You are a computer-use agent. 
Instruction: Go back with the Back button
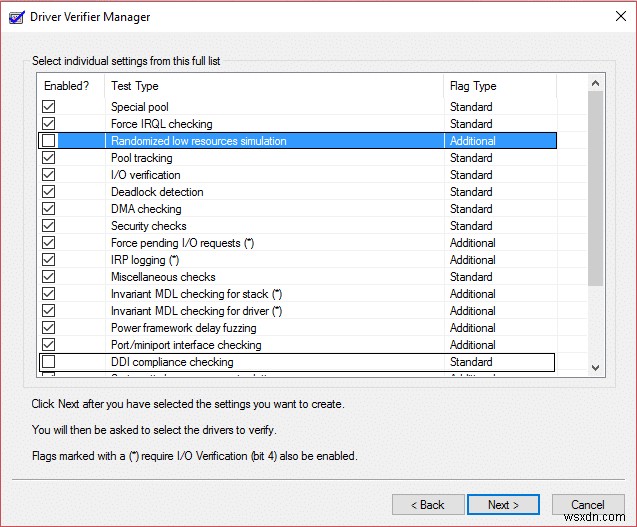point(428,505)
